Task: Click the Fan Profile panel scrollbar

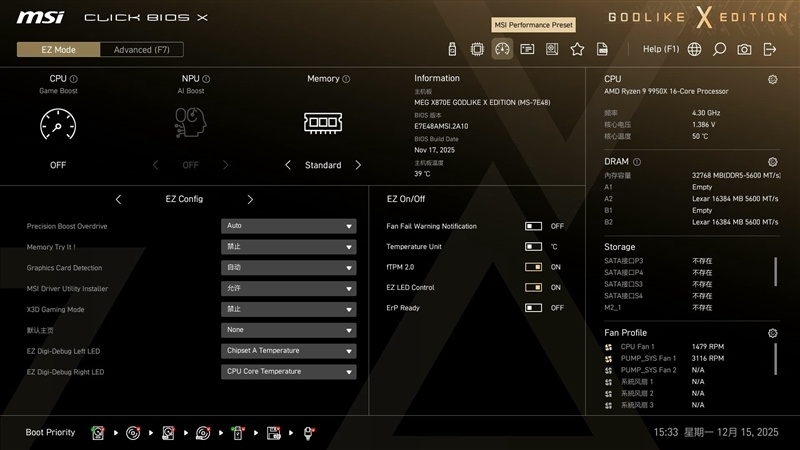Action: [776, 359]
